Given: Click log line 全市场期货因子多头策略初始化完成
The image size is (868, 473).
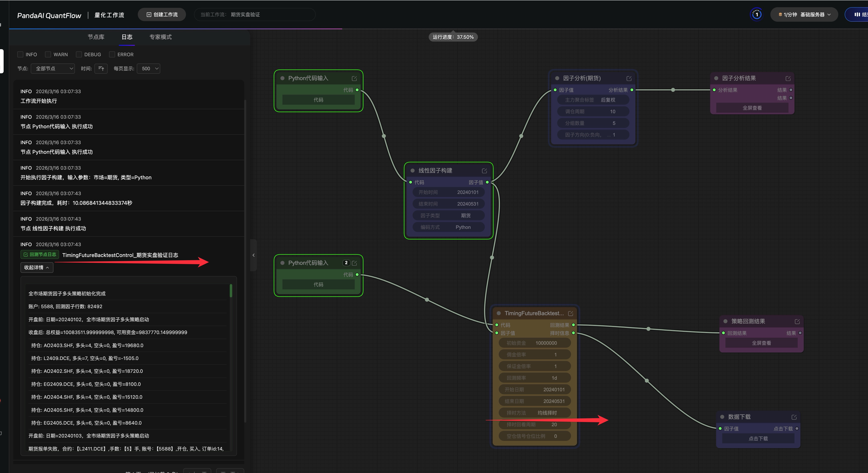Looking at the screenshot, I should (x=127, y=294).
